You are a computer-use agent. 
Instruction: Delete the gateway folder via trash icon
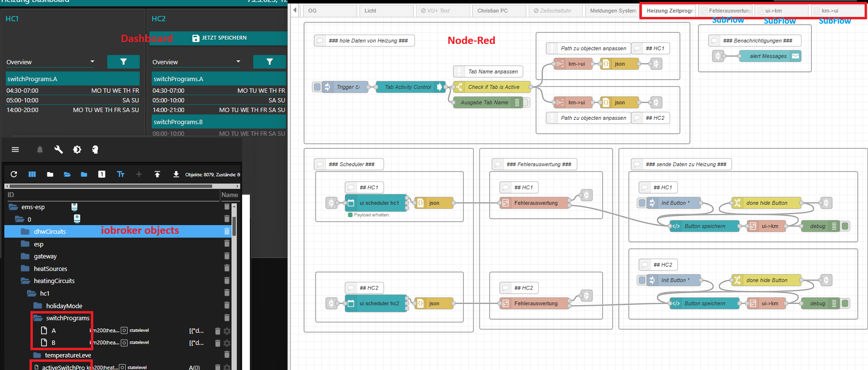coord(227,256)
